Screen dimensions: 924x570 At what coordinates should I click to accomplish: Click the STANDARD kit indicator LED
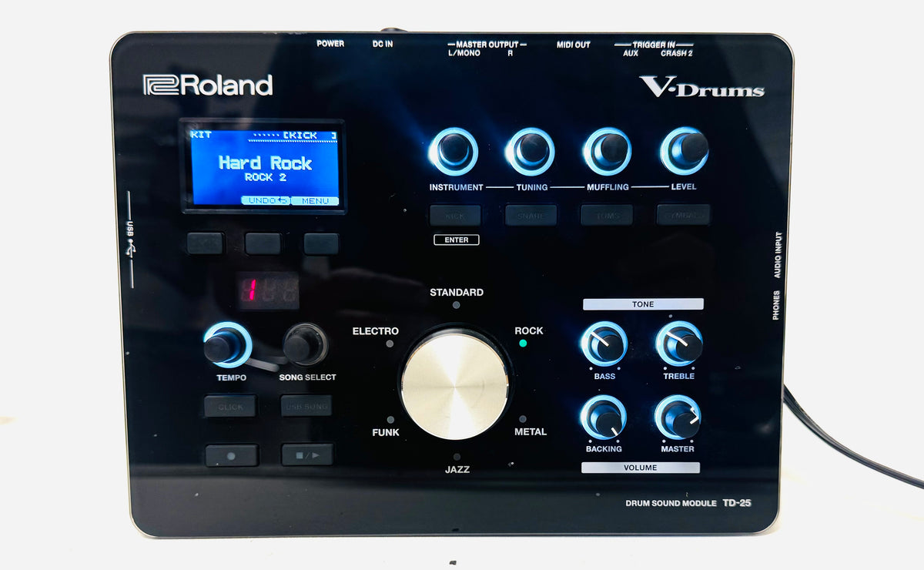click(x=457, y=305)
